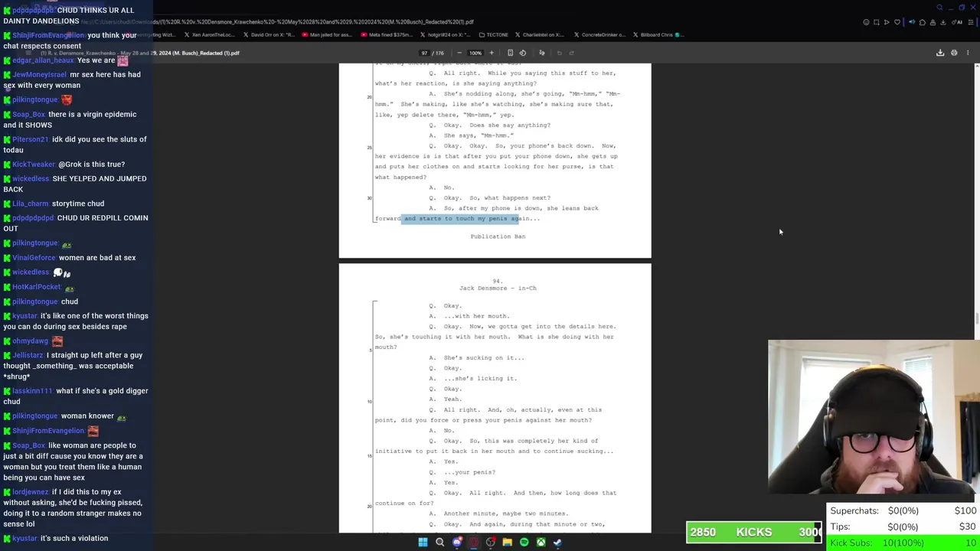Click chat username JewMoneyIsrael
This screenshot has width=980, height=551.
click(x=40, y=75)
